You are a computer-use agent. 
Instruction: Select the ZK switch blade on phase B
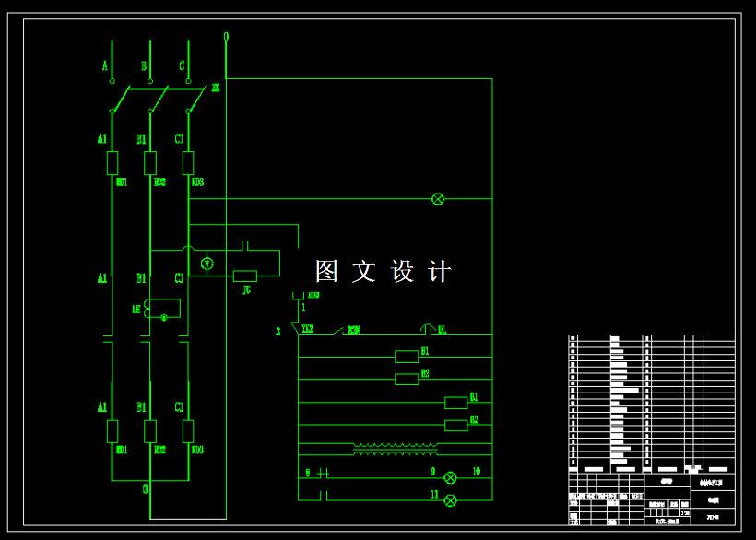tap(159, 100)
